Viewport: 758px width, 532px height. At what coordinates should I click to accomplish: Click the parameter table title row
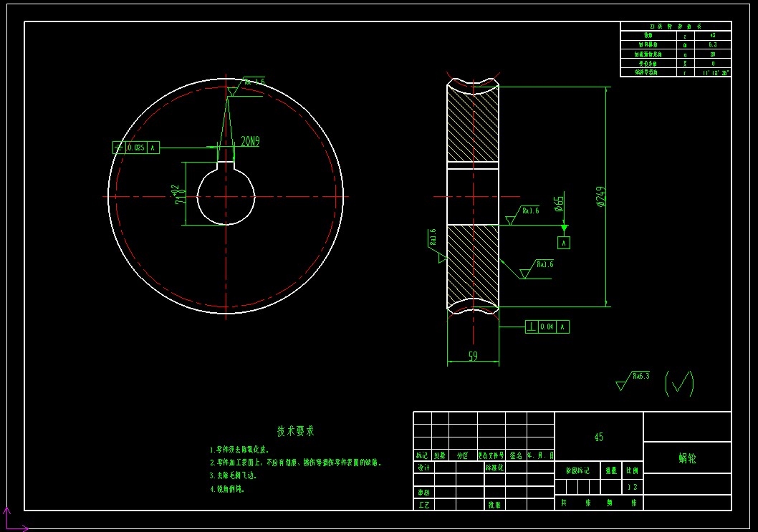(676, 26)
